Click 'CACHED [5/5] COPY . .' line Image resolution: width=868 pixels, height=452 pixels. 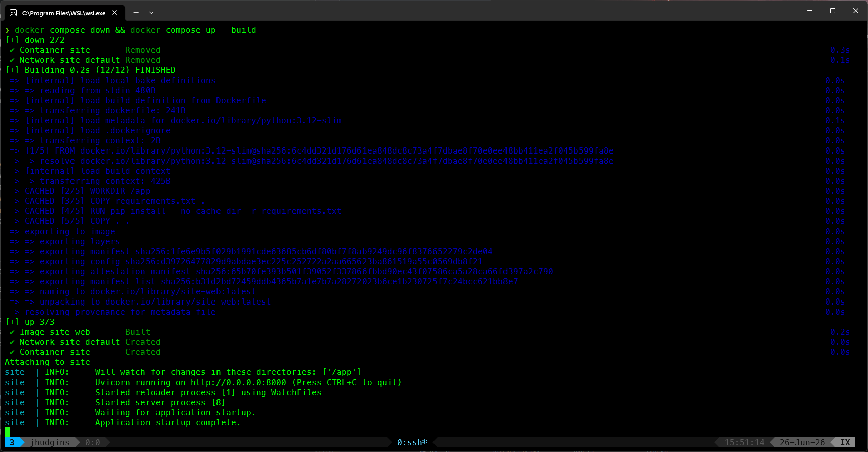click(70, 221)
